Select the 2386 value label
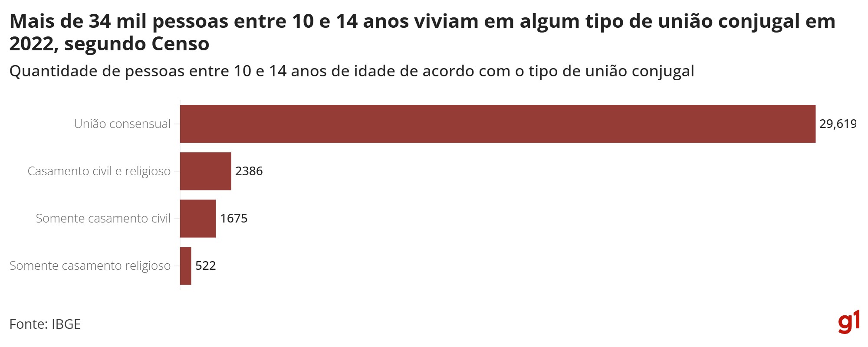 [249, 171]
